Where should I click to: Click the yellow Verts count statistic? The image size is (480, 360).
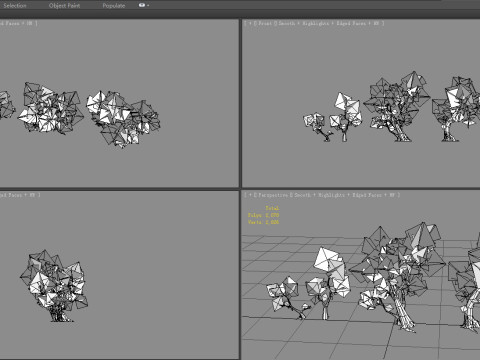click(x=263, y=222)
